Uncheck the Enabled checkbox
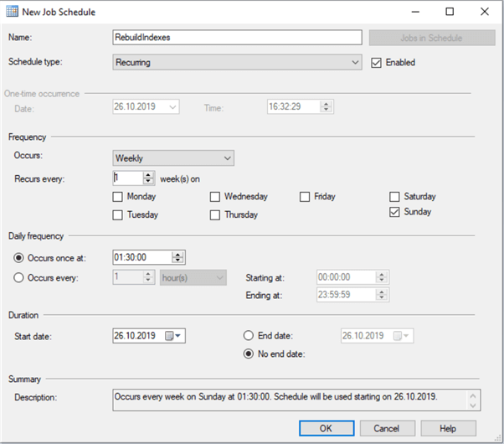 [x=377, y=62]
